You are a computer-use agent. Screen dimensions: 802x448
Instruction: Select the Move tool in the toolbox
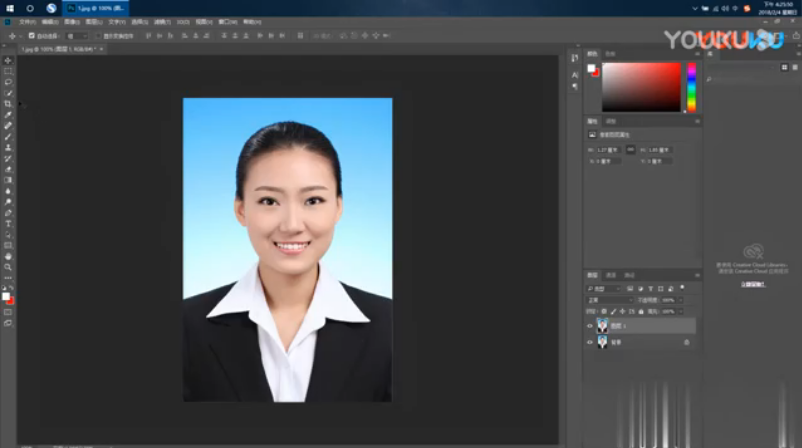[x=8, y=60]
